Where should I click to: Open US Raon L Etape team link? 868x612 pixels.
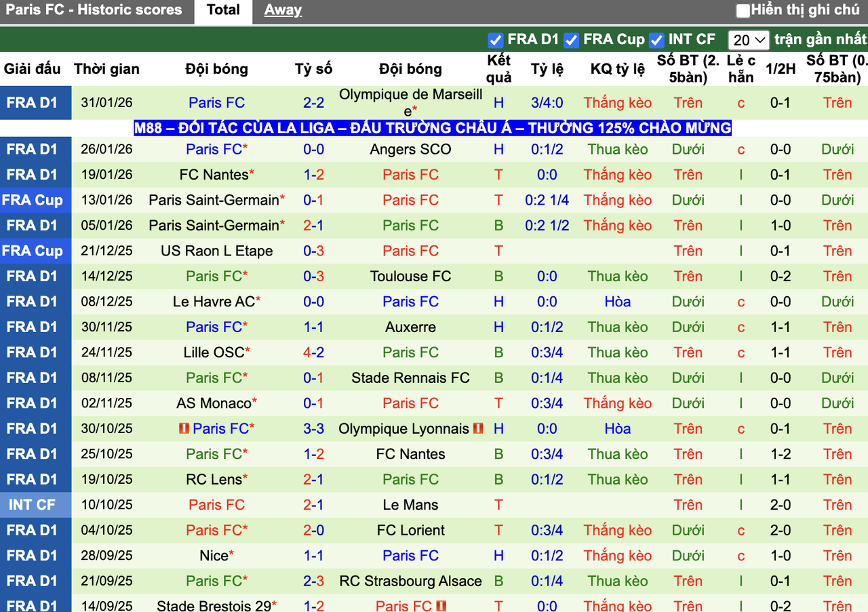[x=217, y=251]
